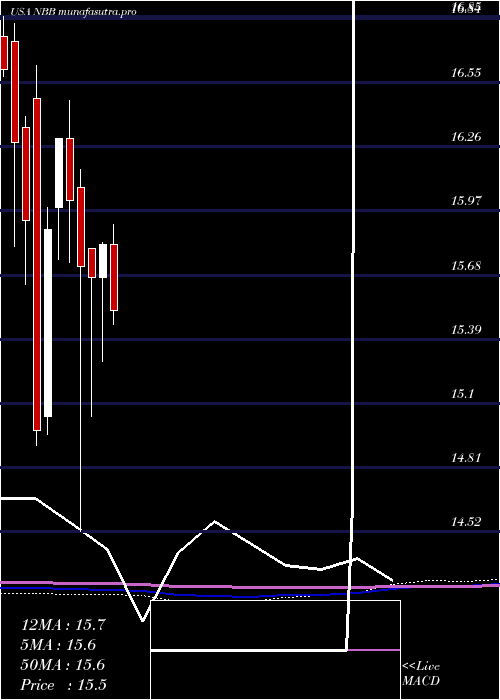Click the 16.26 price axis label

[x=466, y=137]
